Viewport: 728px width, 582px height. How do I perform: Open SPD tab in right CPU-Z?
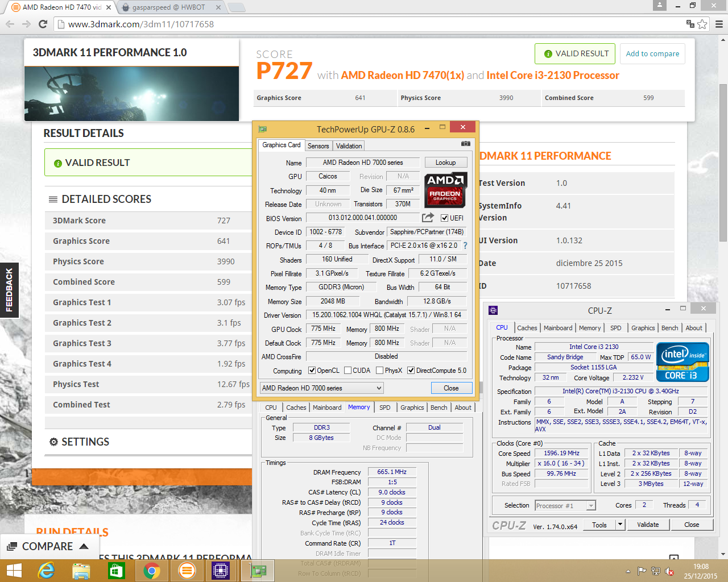coord(615,328)
